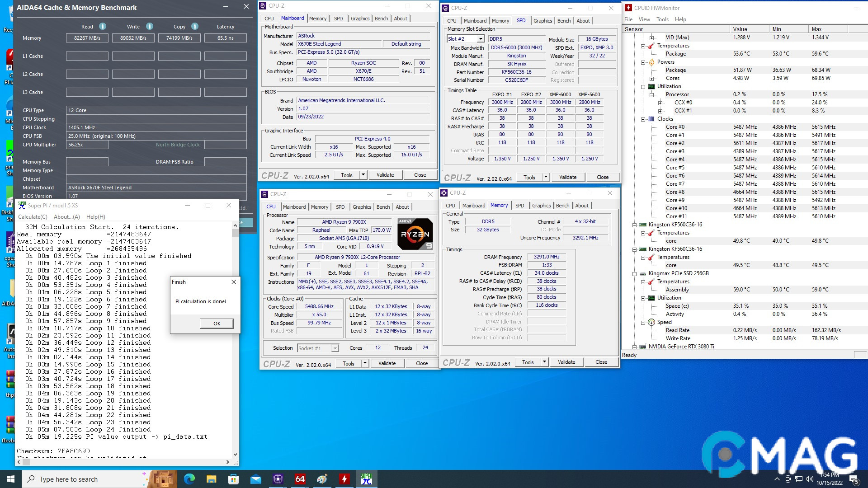Open the Windows Start menu
The width and height of the screenshot is (868, 488).
11,479
